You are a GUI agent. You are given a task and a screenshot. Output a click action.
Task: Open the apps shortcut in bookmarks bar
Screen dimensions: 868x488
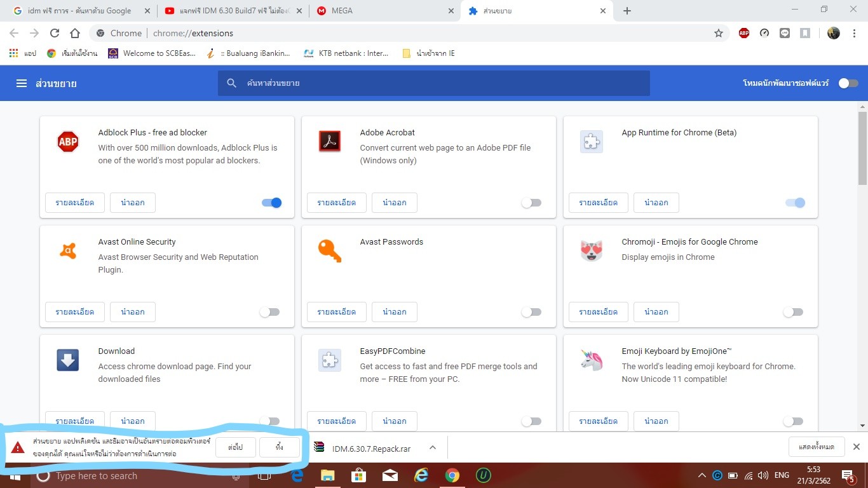tap(23, 53)
